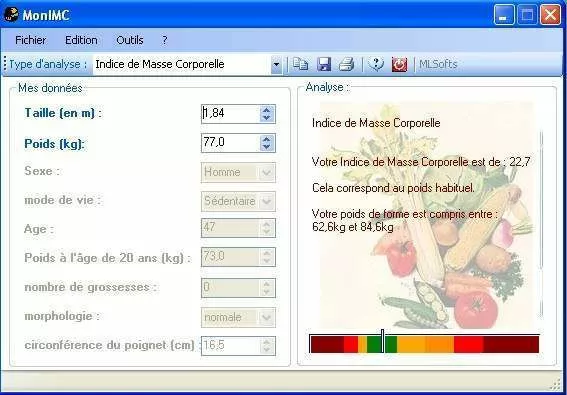Increase Poids (kg) with up arrow

point(267,139)
